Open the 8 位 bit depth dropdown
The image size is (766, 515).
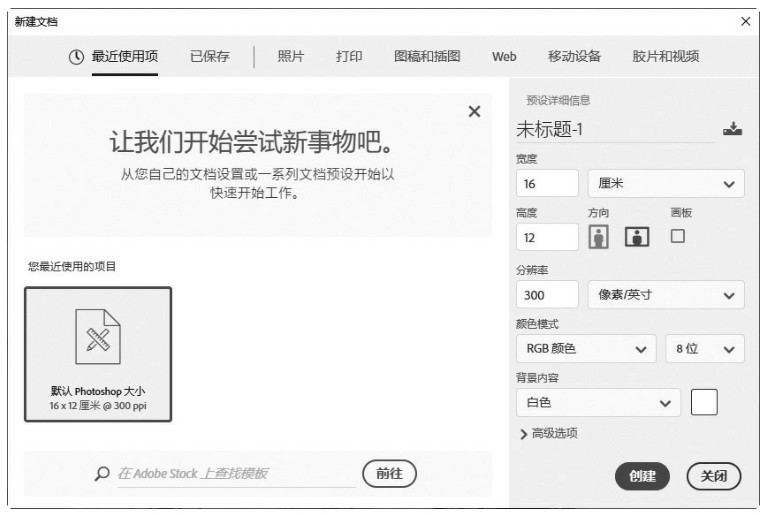[x=704, y=349]
